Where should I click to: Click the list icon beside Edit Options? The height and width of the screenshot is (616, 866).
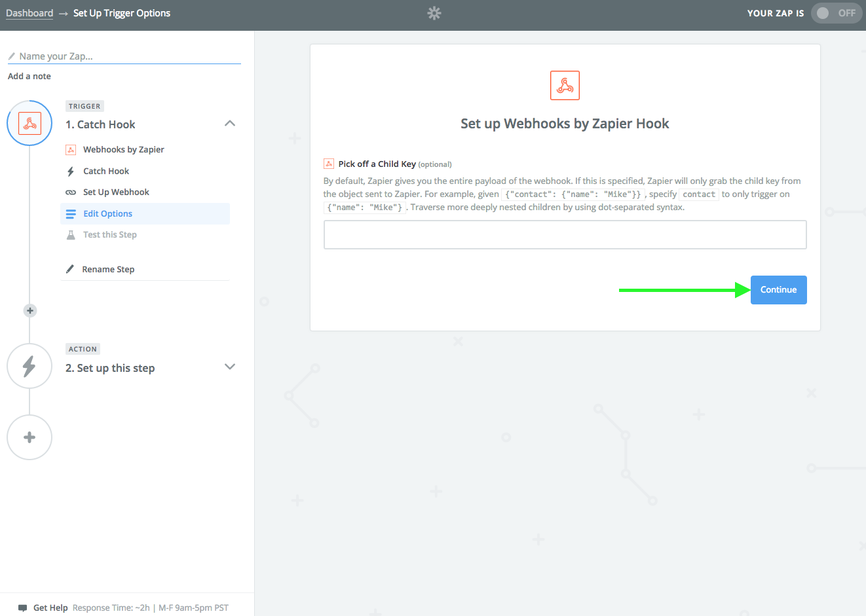click(x=71, y=214)
